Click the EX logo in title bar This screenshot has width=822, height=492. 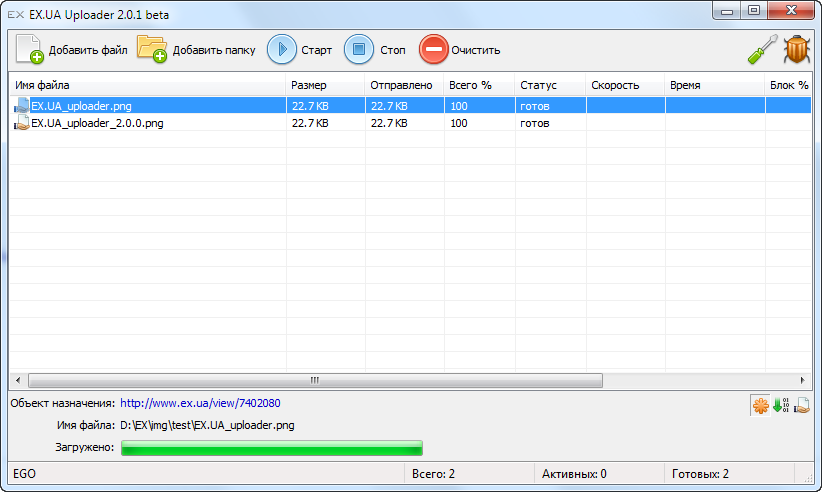(x=16, y=15)
